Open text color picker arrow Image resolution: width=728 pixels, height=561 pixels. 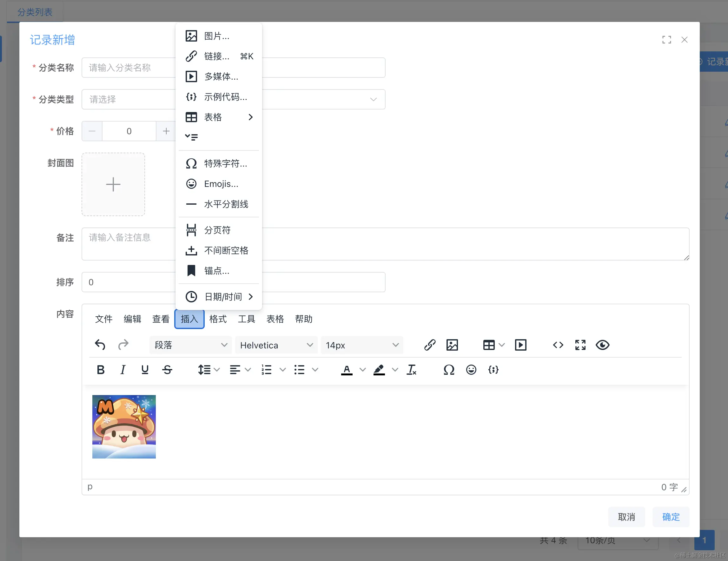tap(363, 370)
